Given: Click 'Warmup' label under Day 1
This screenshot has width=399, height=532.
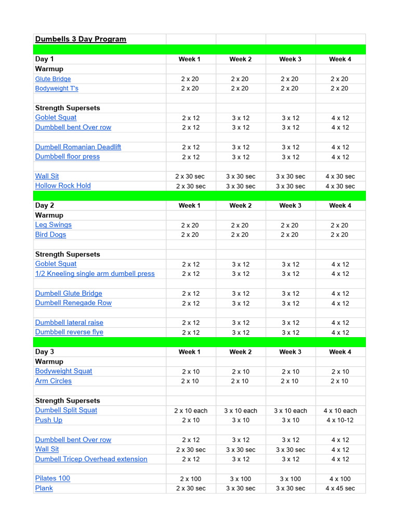Looking at the screenshot, I should coord(49,69).
